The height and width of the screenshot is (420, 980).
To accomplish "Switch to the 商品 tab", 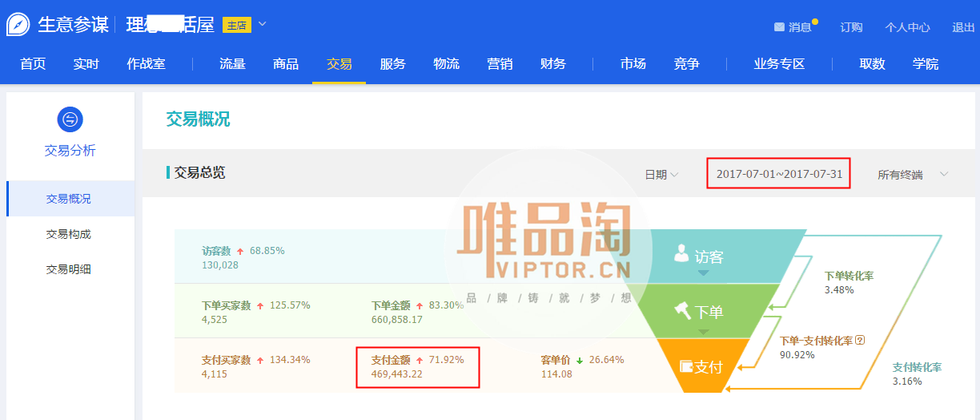I will pyautogui.click(x=286, y=64).
